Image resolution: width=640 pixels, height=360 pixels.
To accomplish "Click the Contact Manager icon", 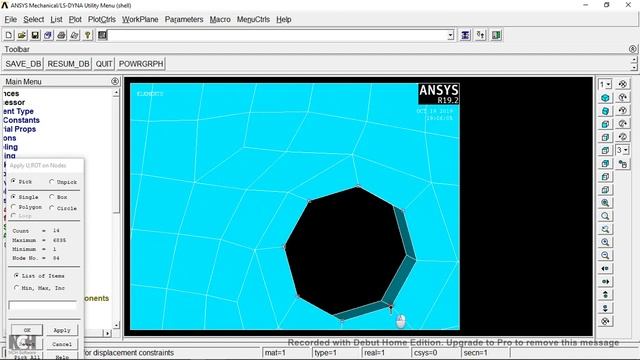I will [496, 36].
